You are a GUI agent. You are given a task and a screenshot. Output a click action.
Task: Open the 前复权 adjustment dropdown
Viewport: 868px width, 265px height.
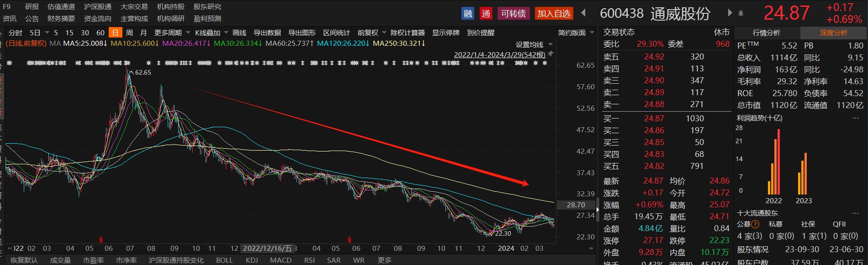[x=371, y=33]
